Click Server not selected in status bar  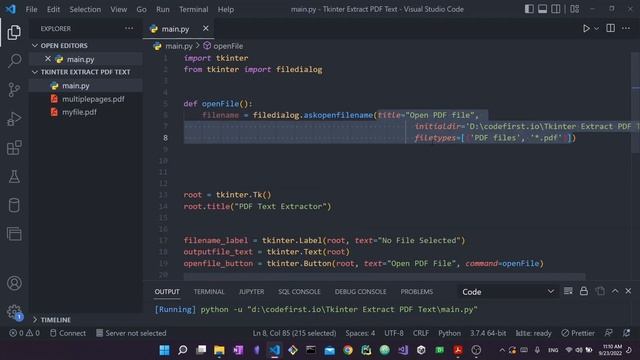pos(131,333)
